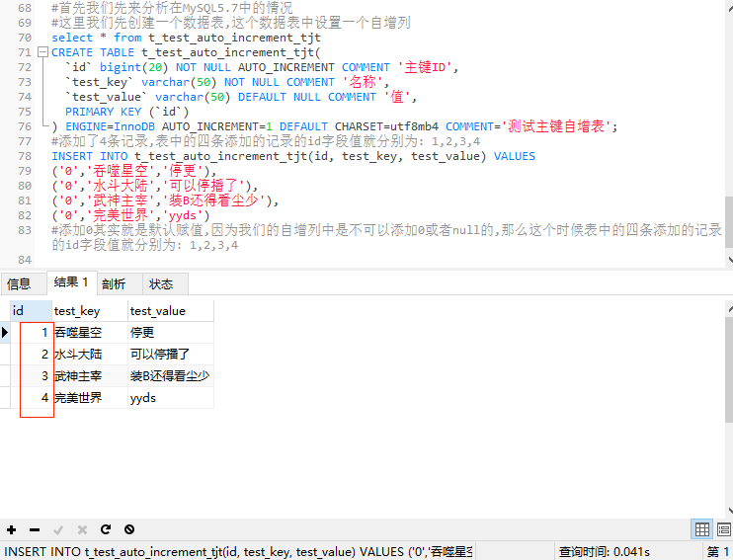Viewport: 733px width, 560px height.
Task: Click the 可以停播了 value cell
Action: 171,354
